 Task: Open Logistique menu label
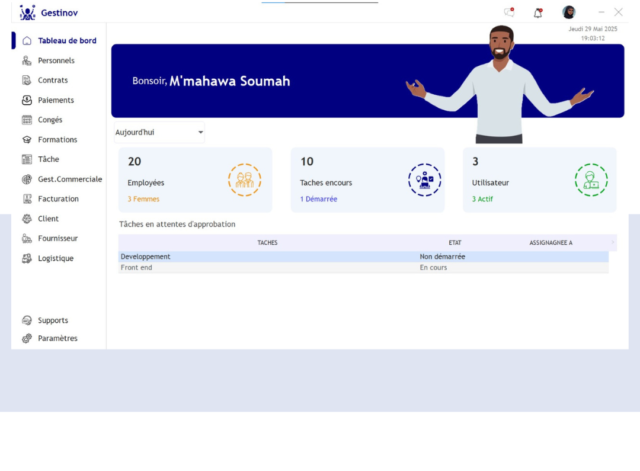[x=56, y=258]
